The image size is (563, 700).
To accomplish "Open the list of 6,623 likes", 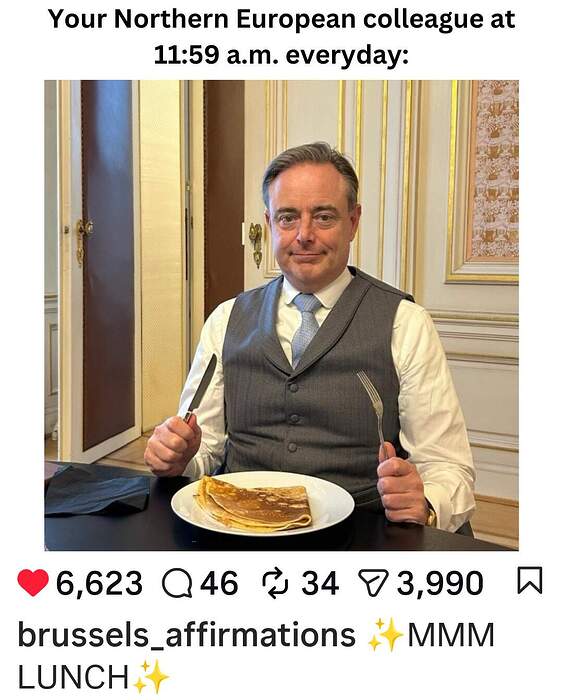I will click(99, 583).
